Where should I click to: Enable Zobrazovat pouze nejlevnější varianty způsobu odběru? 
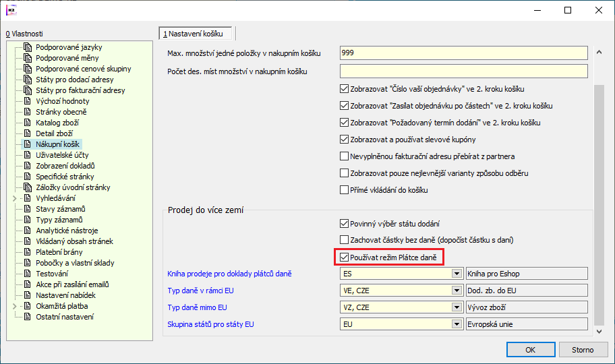pyautogui.click(x=344, y=173)
